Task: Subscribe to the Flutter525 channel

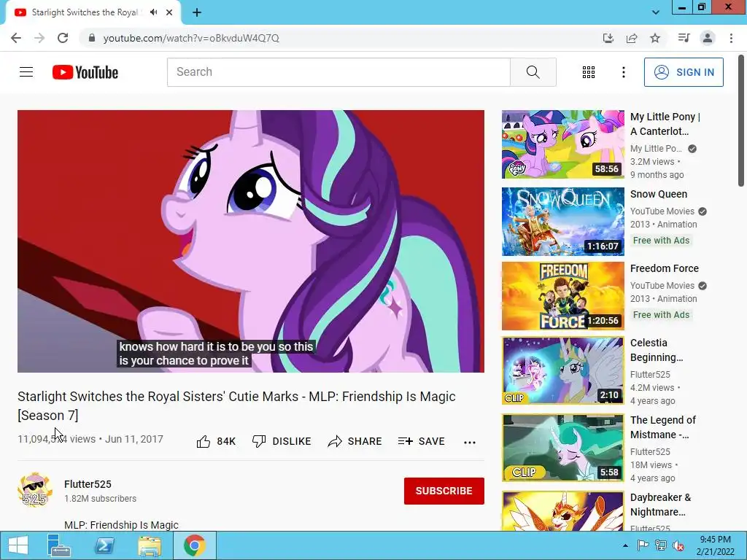Action: (x=444, y=491)
